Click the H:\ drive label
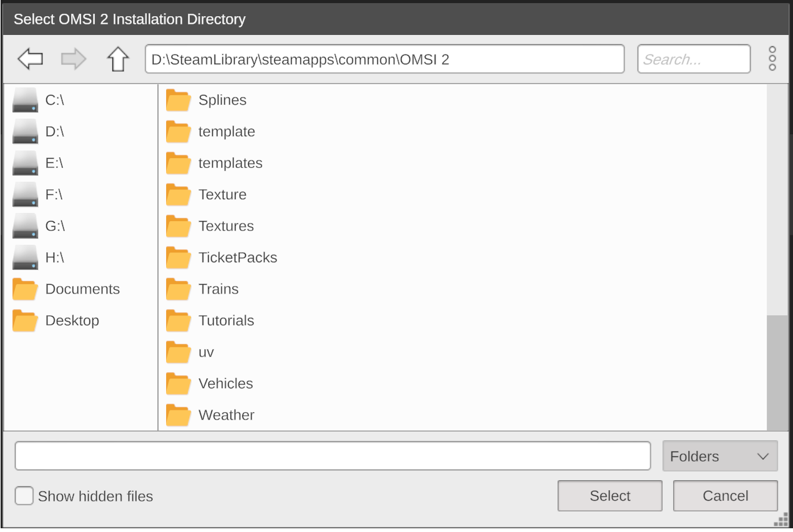The height and width of the screenshot is (532, 793). coord(55,257)
